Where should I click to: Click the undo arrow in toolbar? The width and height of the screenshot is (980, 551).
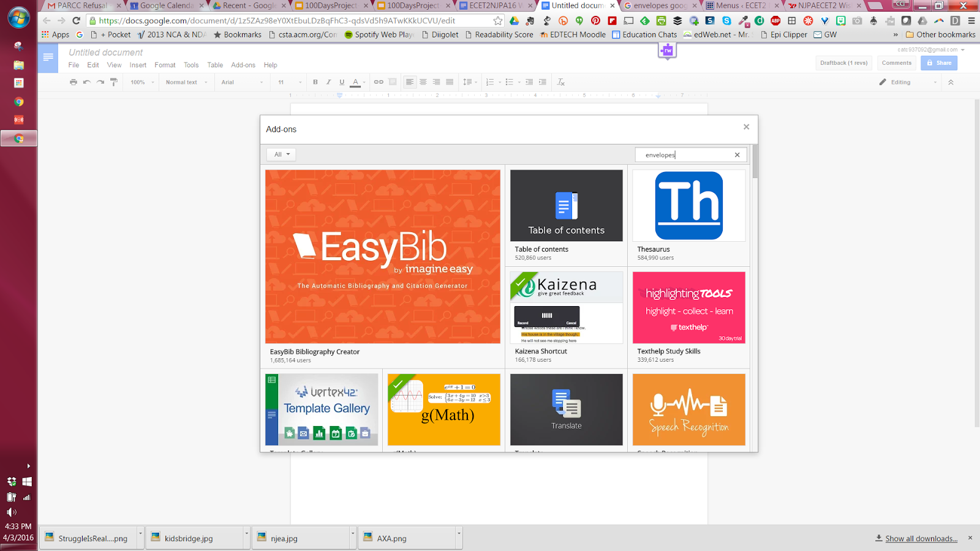coord(87,82)
